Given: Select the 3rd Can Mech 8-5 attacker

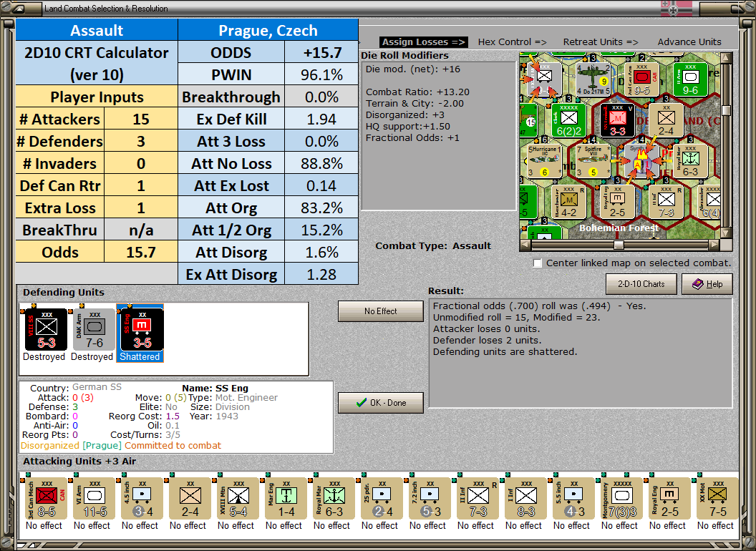Looking at the screenshot, I should point(46,499).
